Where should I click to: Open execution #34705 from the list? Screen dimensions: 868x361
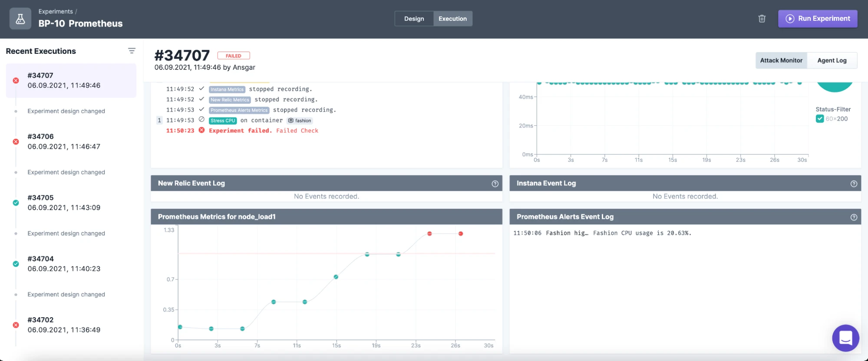point(71,203)
